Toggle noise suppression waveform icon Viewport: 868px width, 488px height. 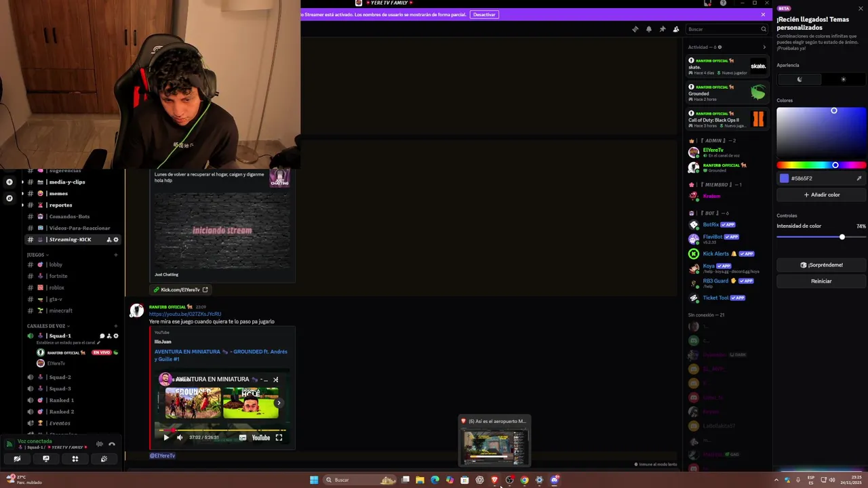(x=100, y=444)
